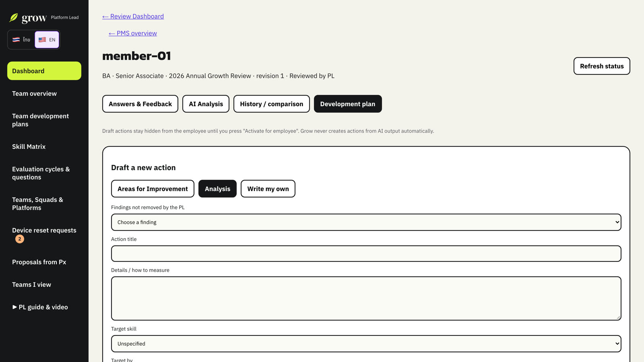
Task: Switch to the AI Analysis tab
Action: point(206,104)
